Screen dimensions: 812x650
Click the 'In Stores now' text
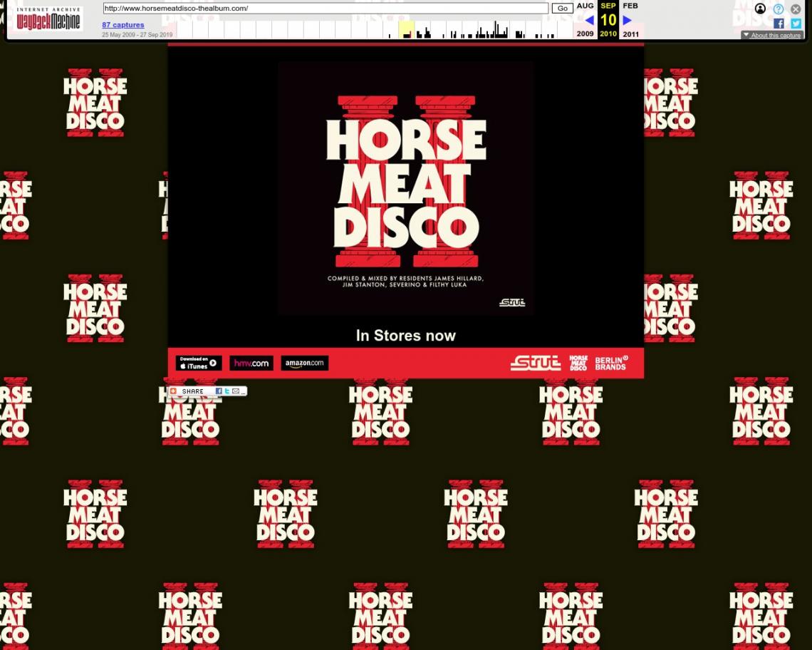406,336
